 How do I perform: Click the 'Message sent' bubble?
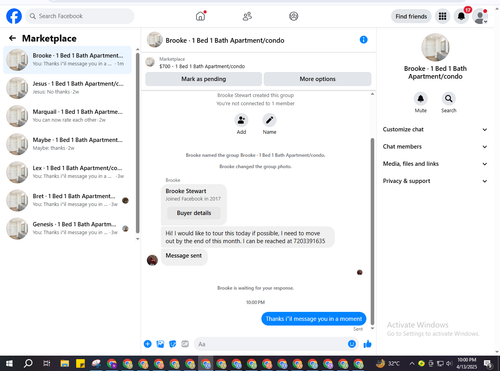(184, 256)
